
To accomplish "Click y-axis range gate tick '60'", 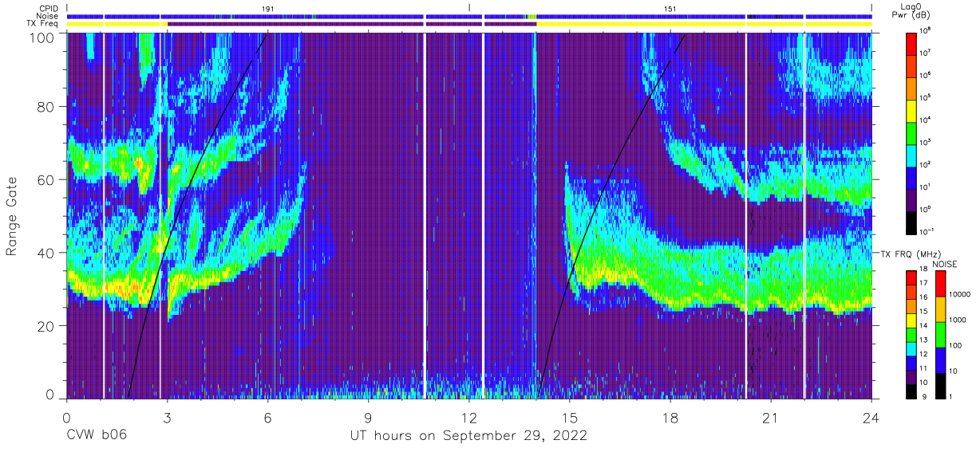I will point(46,179).
